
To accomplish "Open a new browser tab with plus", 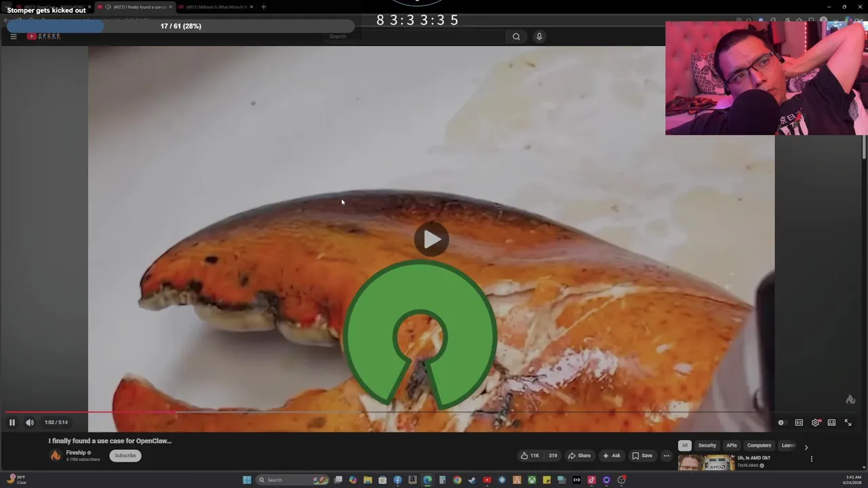I will click(263, 7).
